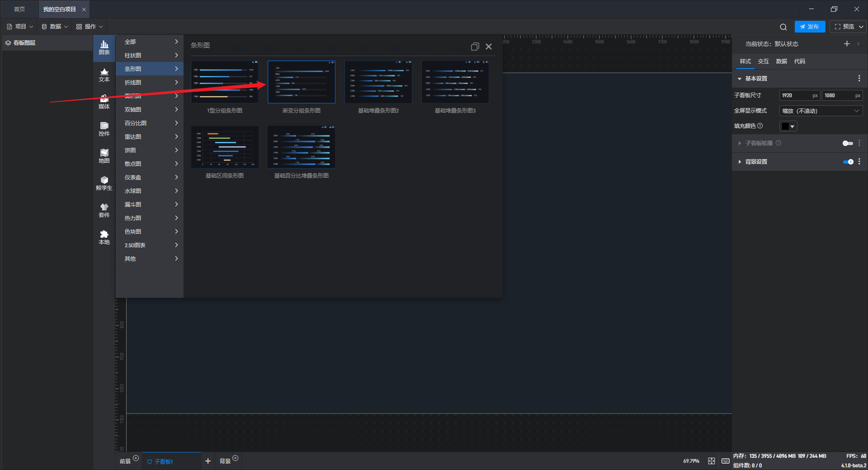Select the T型分组条形图 thumbnail

pyautogui.click(x=225, y=82)
